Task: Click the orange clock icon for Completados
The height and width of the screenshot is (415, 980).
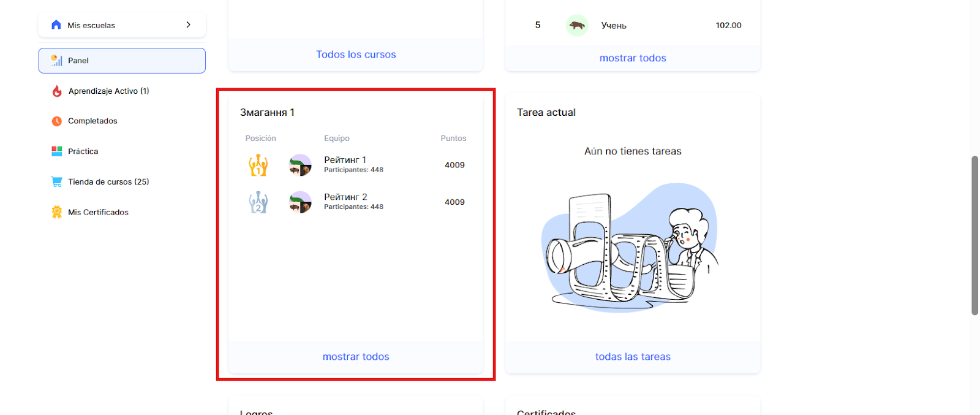Action: pos(57,121)
